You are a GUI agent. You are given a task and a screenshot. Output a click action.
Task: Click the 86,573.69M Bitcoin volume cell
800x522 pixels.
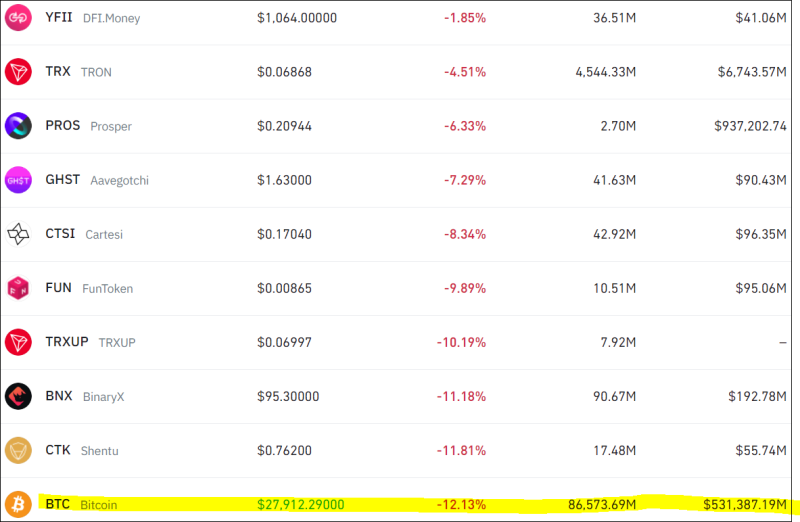click(602, 505)
